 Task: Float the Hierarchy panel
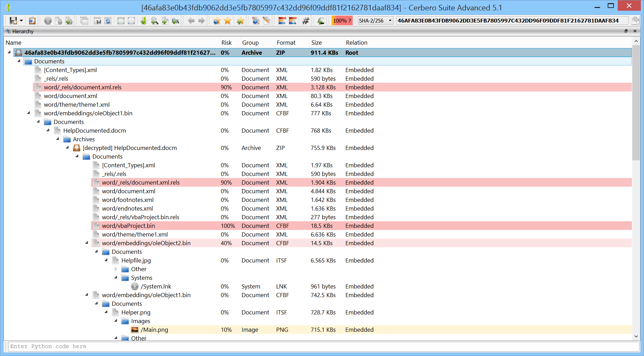[626, 31]
